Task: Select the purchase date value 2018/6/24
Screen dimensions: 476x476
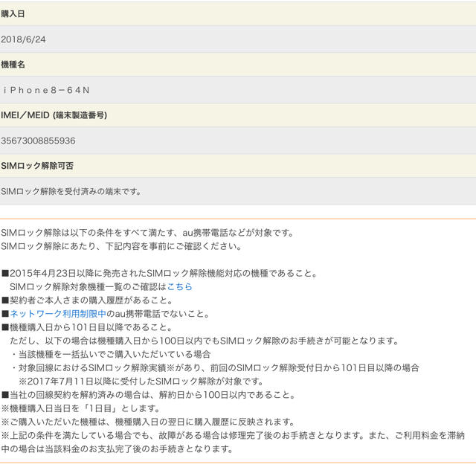Action: click(x=23, y=39)
